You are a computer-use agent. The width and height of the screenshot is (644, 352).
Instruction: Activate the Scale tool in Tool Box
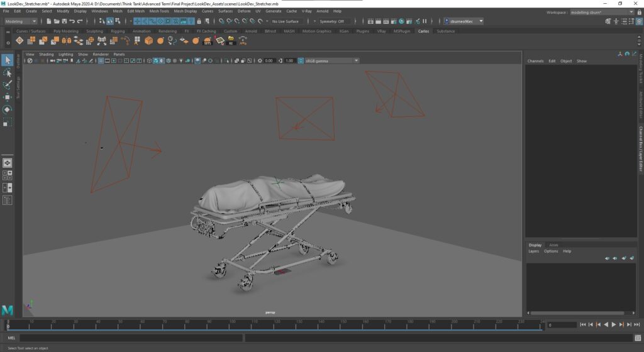7,122
